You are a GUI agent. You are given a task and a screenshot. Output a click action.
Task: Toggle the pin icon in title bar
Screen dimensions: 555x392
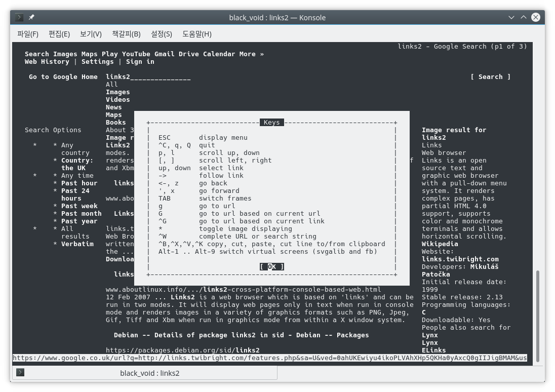[x=31, y=17]
